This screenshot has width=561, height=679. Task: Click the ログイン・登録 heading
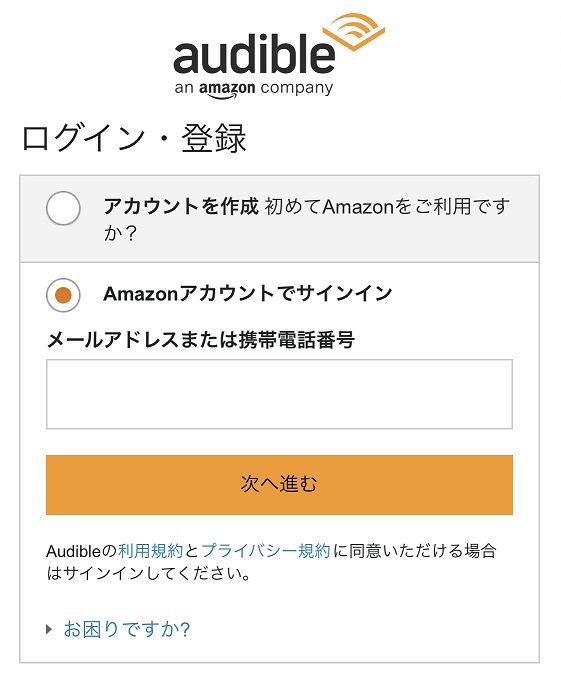pyautogui.click(x=134, y=139)
